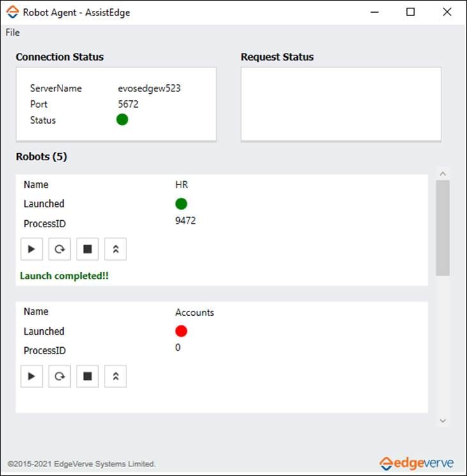Viewport: 467px width, 476px height.
Task: Click the green connection Status indicator
Action: pos(122,119)
